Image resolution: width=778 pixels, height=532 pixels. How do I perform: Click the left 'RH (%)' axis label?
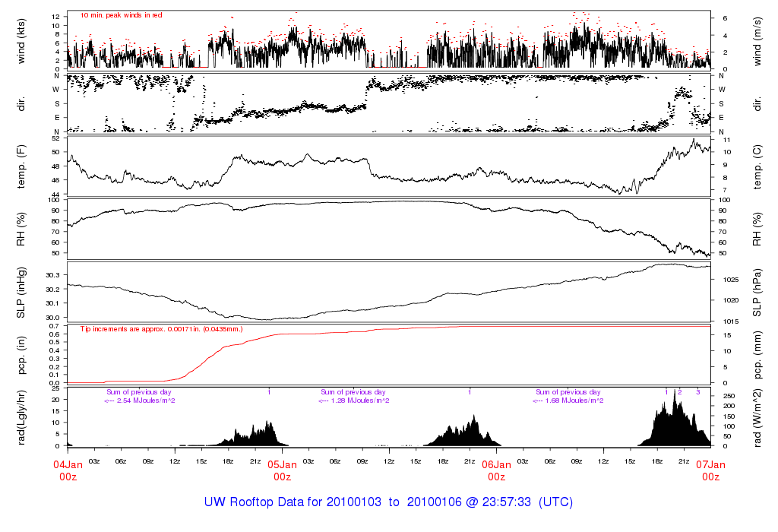tap(21, 229)
